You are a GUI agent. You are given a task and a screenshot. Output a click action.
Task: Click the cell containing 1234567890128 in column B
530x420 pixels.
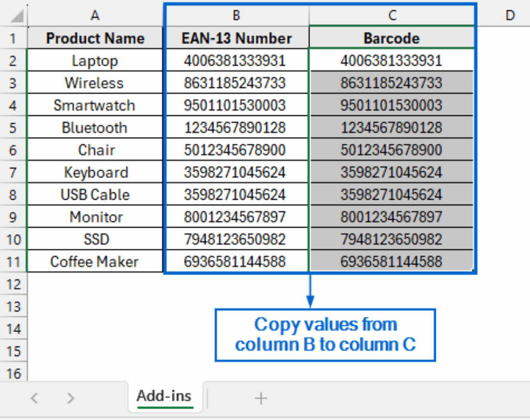click(x=236, y=127)
